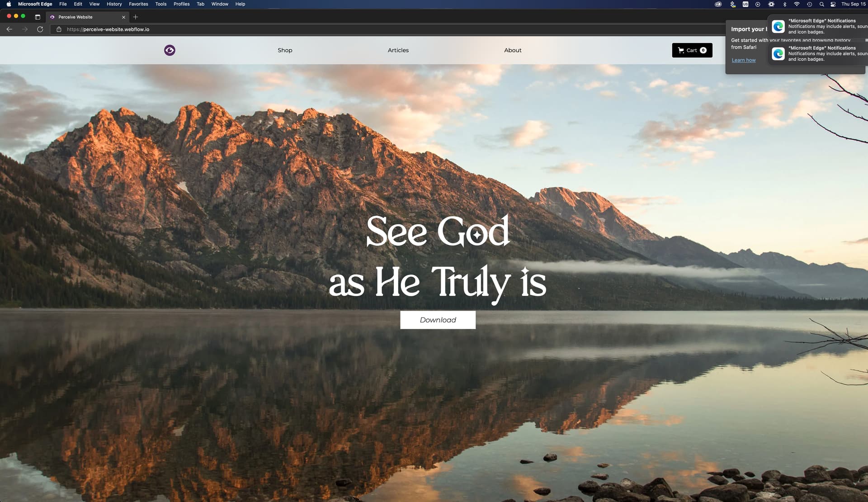Click the Wi-Fi status icon
The width and height of the screenshot is (868, 502).
[x=797, y=4]
